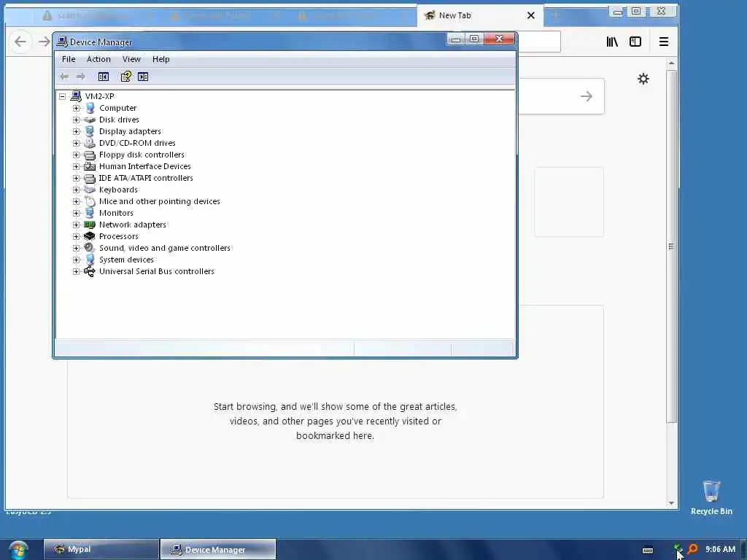The image size is (747, 560).
Task: Select "Human Interface Devices" tree label
Action: (x=145, y=166)
